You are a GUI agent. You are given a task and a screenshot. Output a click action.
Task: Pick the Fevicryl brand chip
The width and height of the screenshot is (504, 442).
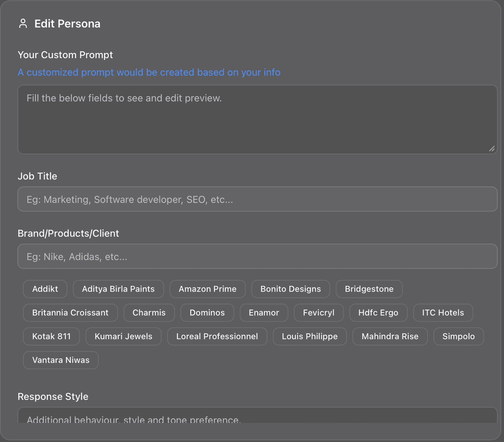319,313
